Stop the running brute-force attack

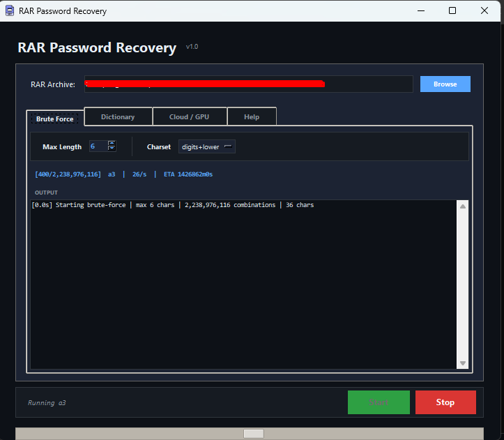click(x=445, y=402)
